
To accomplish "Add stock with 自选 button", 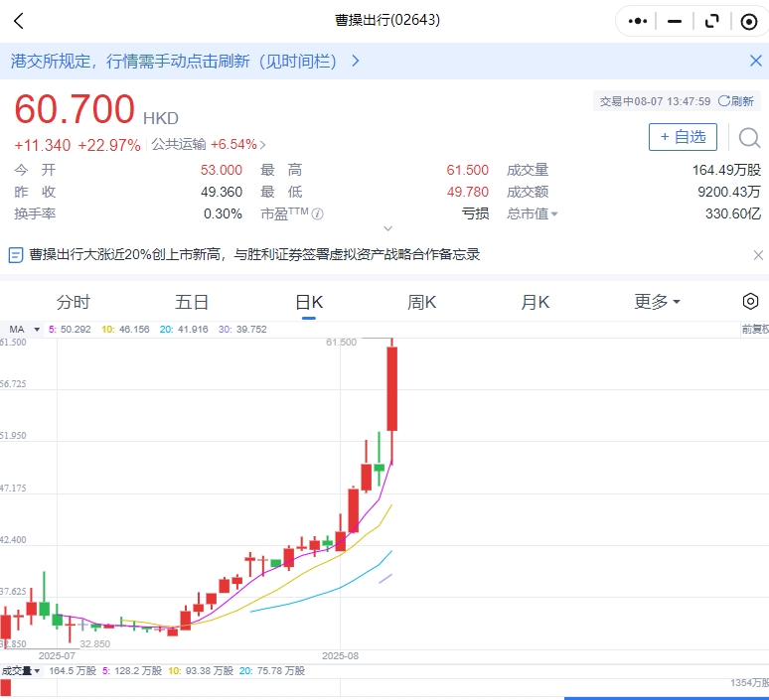I will click(683, 137).
